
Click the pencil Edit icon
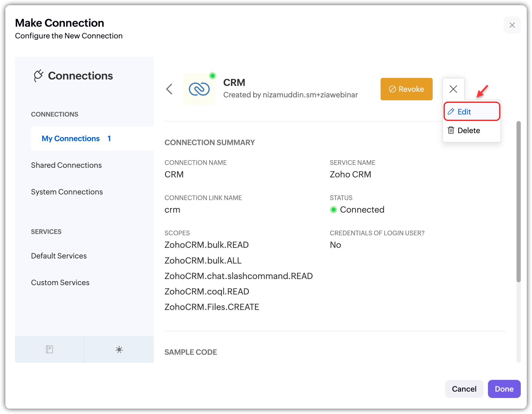(x=451, y=112)
